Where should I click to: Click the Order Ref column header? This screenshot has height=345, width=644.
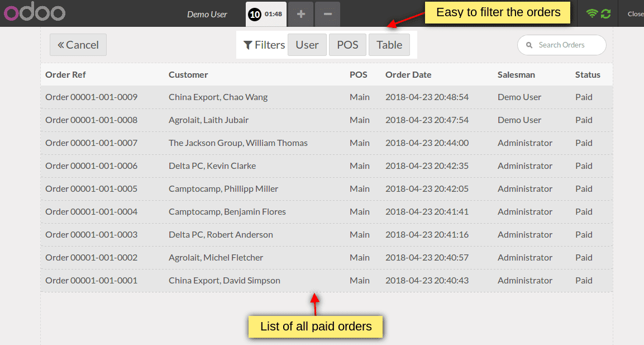pos(65,75)
